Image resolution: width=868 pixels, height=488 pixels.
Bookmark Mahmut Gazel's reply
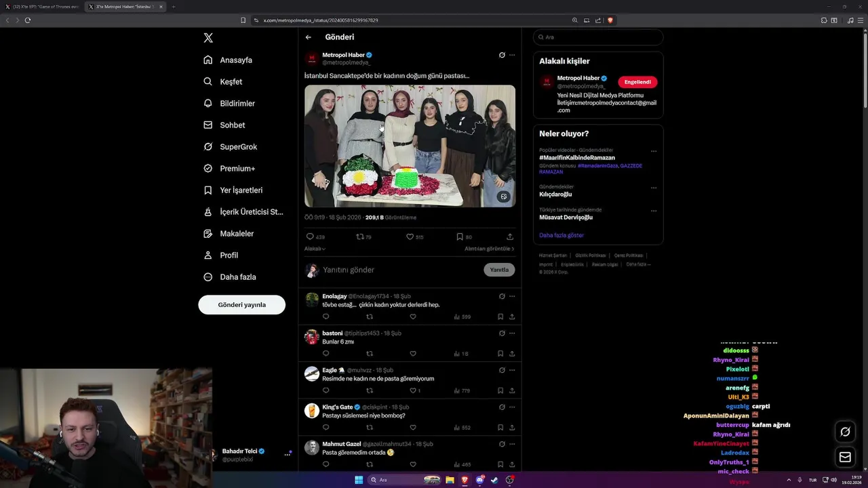(x=500, y=464)
